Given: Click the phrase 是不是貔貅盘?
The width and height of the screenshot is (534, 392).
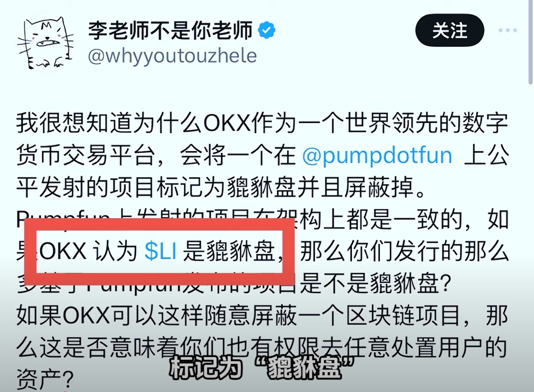Looking at the screenshot, I should coord(376,283).
